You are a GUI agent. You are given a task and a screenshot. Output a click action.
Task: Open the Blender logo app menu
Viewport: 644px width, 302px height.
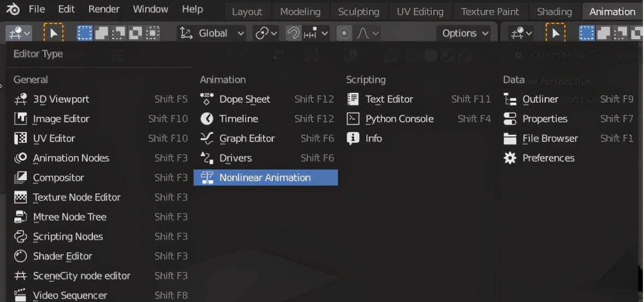point(13,9)
